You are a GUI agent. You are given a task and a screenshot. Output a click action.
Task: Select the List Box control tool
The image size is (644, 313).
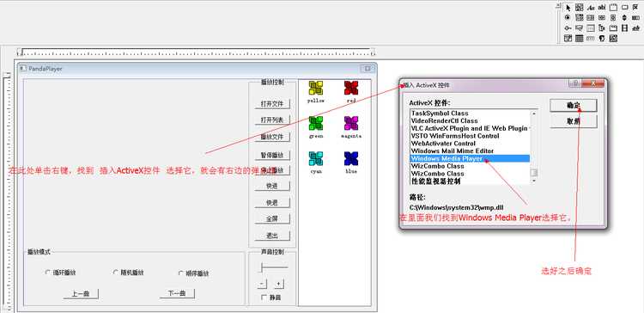591,18
